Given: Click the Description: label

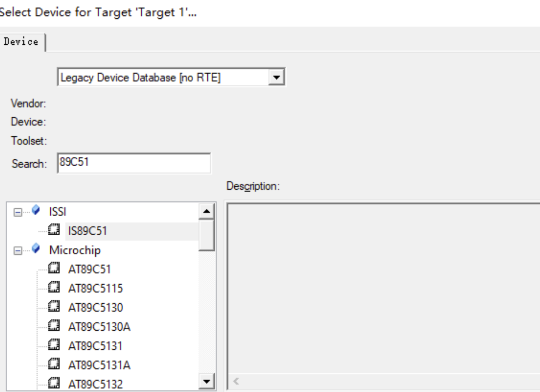Looking at the screenshot, I should pos(253,187).
